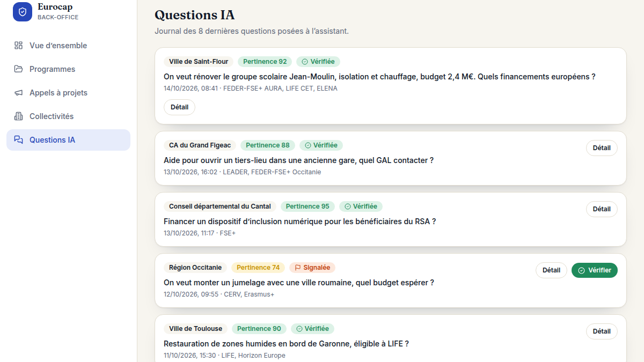The image size is (644, 362).
Task: Click the CA du Grand Figeac tag
Action: [x=200, y=145]
